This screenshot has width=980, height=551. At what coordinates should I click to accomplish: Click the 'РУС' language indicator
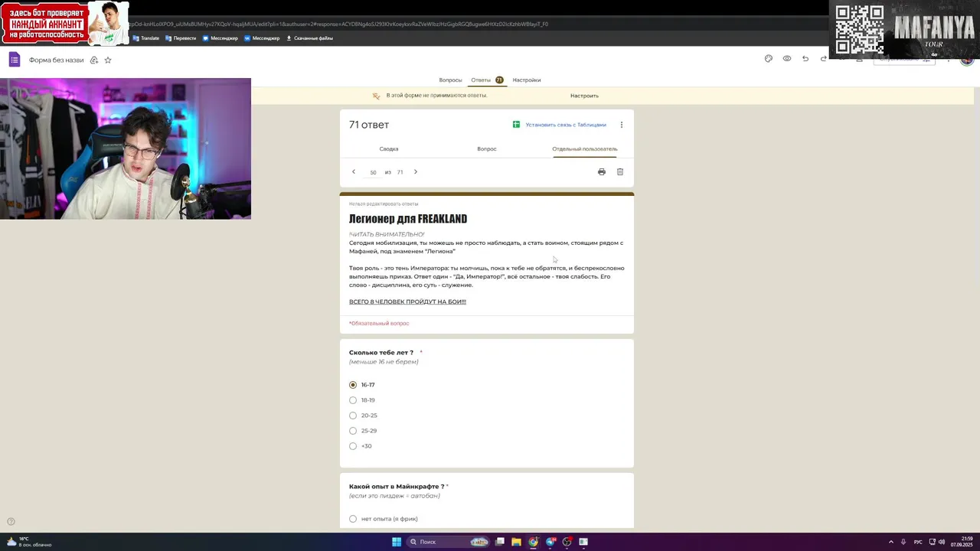918,542
